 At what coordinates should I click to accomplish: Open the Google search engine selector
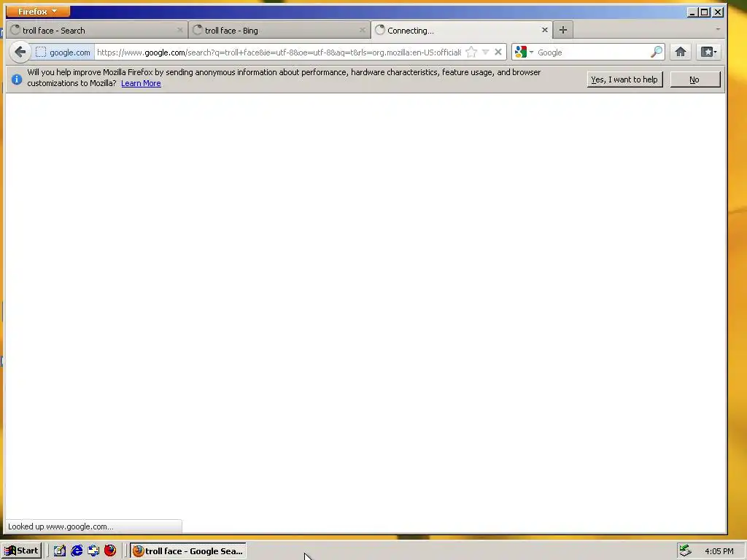[x=524, y=52]
